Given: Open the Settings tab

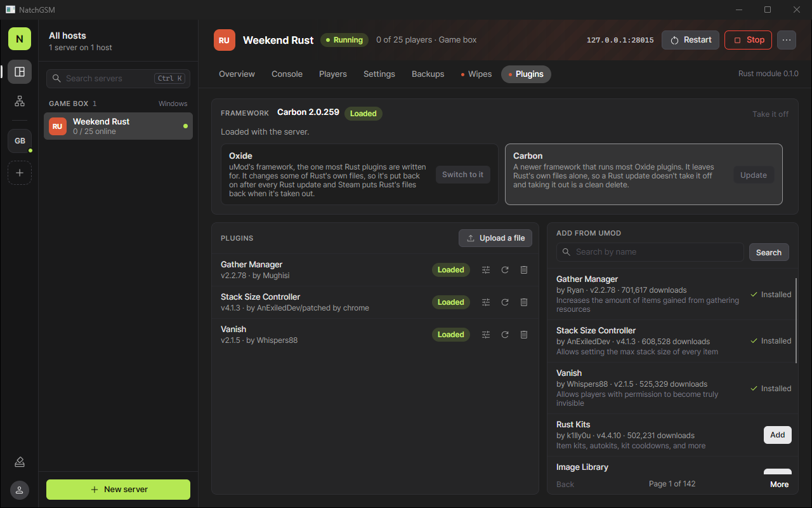Looking at the screenshot, I should [379, 74].
